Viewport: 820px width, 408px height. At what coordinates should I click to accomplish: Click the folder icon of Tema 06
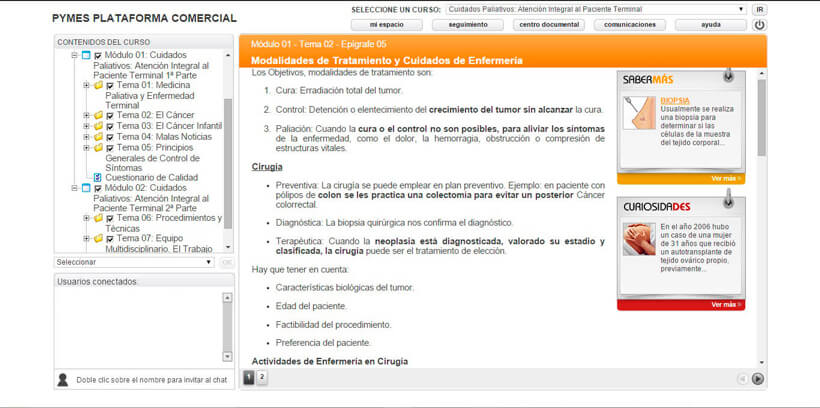pyautogui.click(x=98, y=218)
